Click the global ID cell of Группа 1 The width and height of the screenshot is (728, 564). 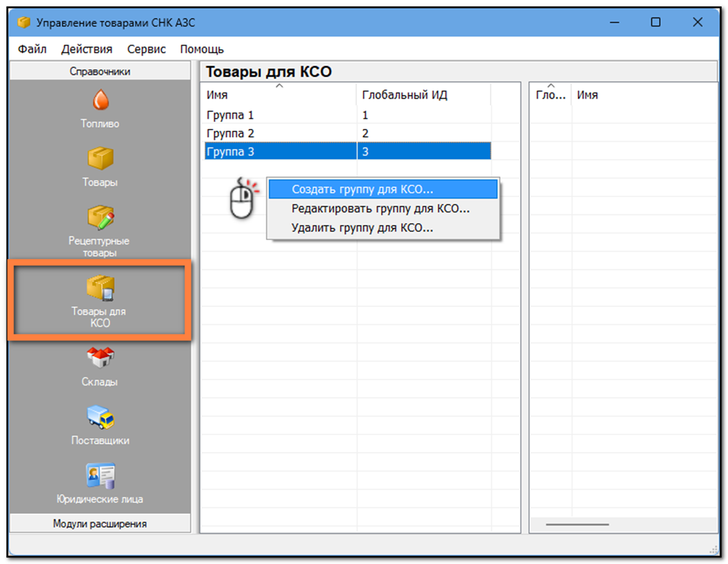424,115
